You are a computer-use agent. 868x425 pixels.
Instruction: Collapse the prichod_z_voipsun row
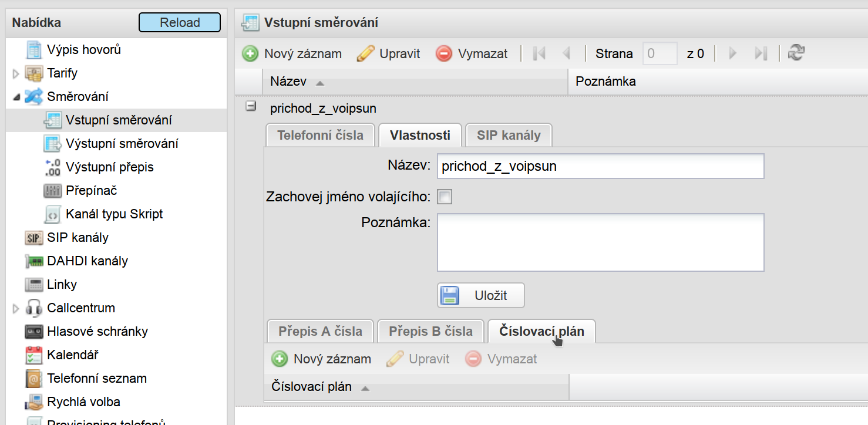[x=251, y=107]
